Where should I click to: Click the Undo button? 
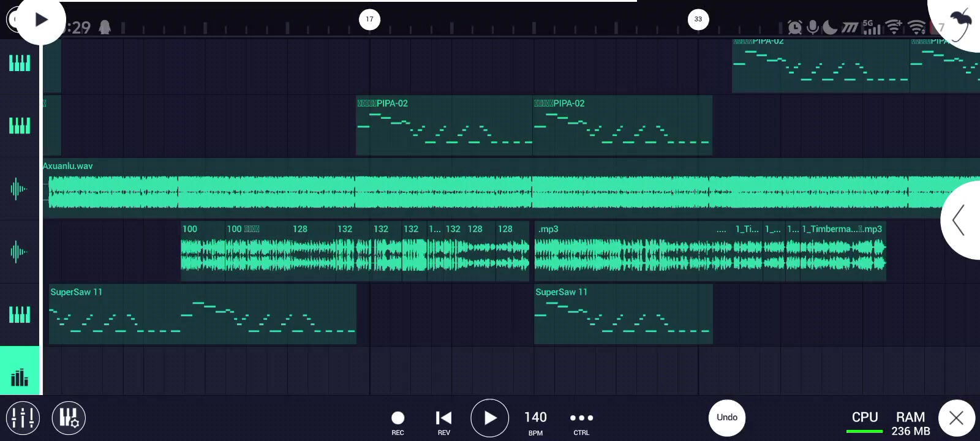click(727, 418)
